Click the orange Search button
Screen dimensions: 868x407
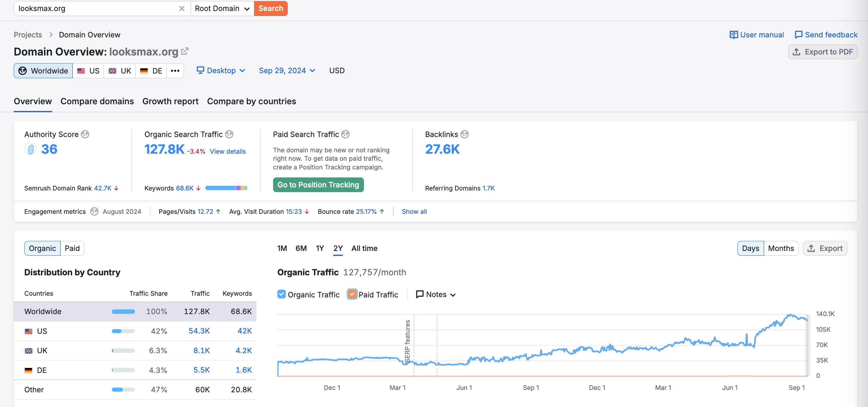coord(270,8)
